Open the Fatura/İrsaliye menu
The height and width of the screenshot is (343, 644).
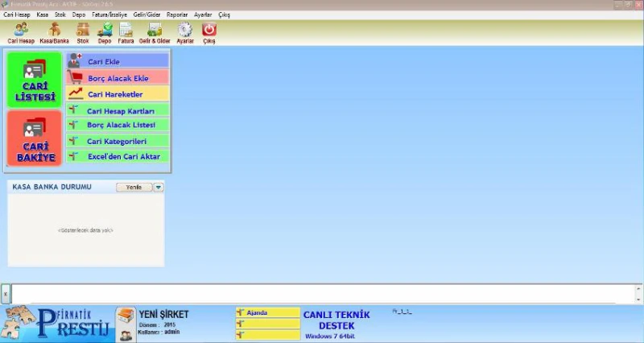pos(109,14)
